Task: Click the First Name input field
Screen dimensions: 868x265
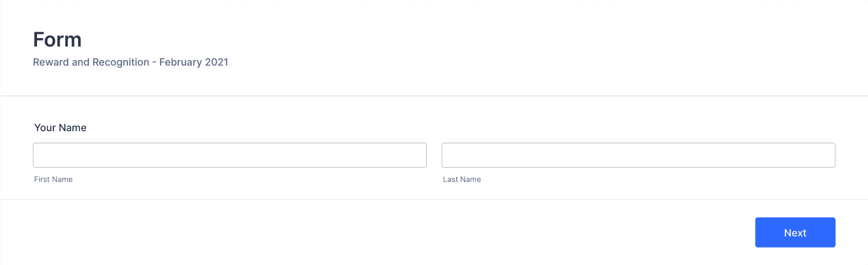Action: point(229,155)
